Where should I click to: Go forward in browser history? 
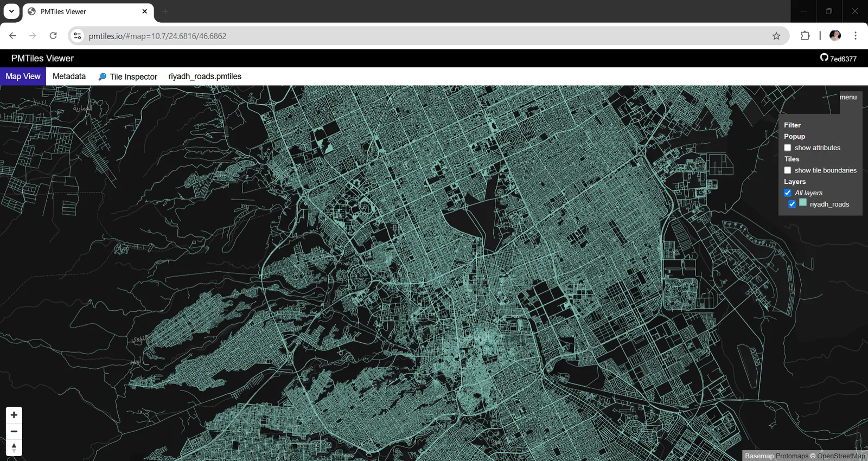(33, 36)
